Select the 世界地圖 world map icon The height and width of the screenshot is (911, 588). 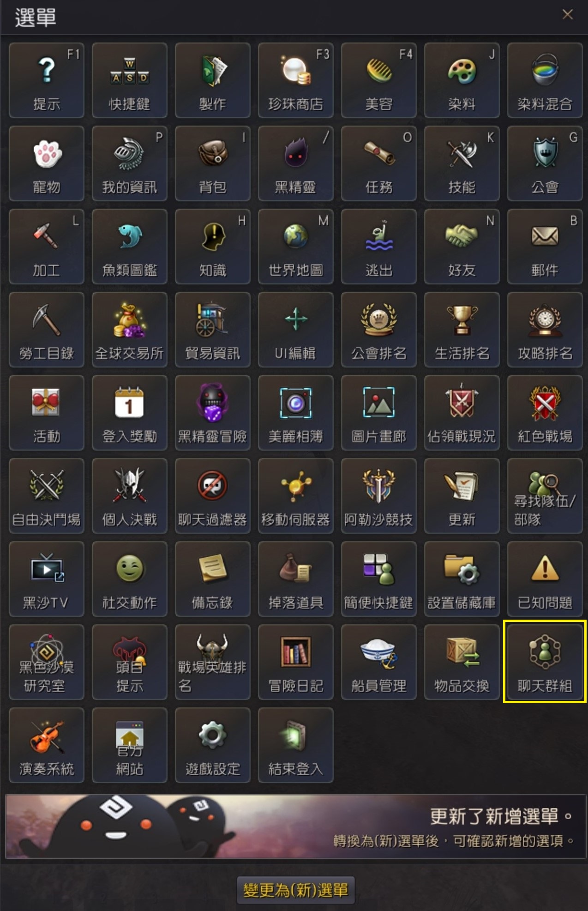coord(295,247)
